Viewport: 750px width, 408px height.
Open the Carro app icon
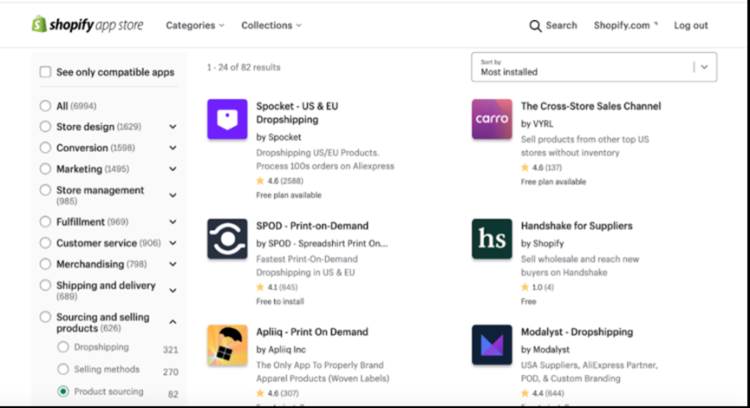492,119
